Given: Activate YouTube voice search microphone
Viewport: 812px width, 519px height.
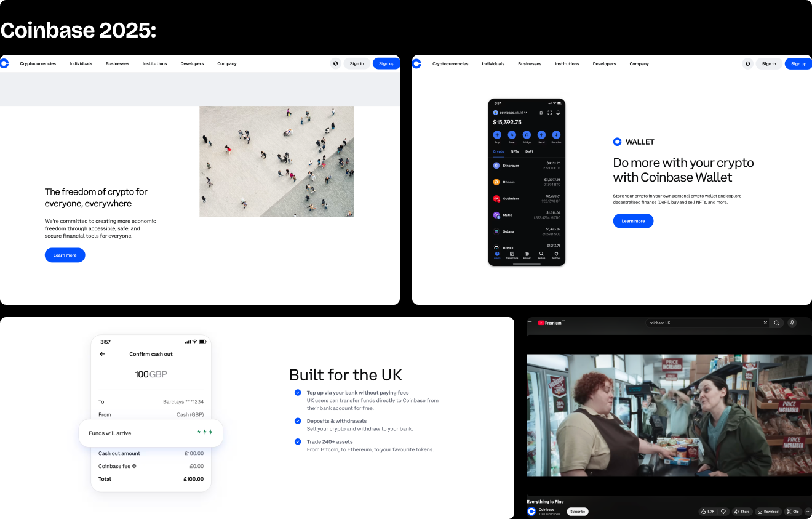Looking at the screenshot, I should tap(792, 323).
